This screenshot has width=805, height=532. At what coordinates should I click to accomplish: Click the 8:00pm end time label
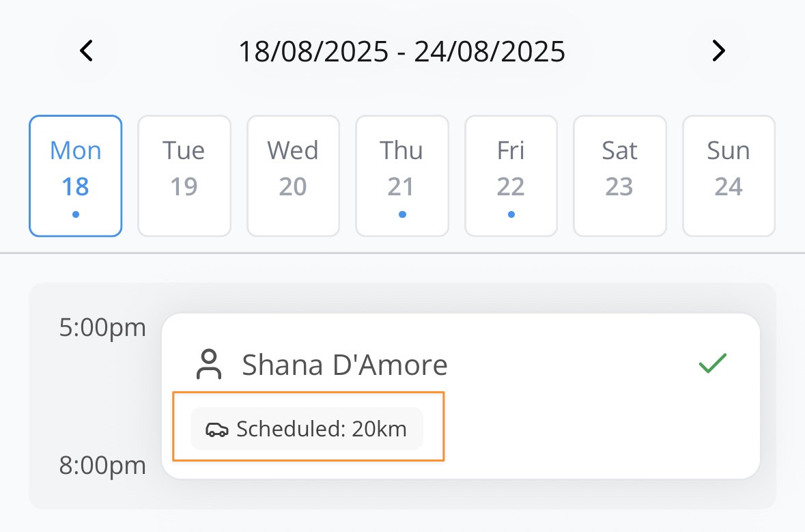pyautogui.click(x=102, y=466)
